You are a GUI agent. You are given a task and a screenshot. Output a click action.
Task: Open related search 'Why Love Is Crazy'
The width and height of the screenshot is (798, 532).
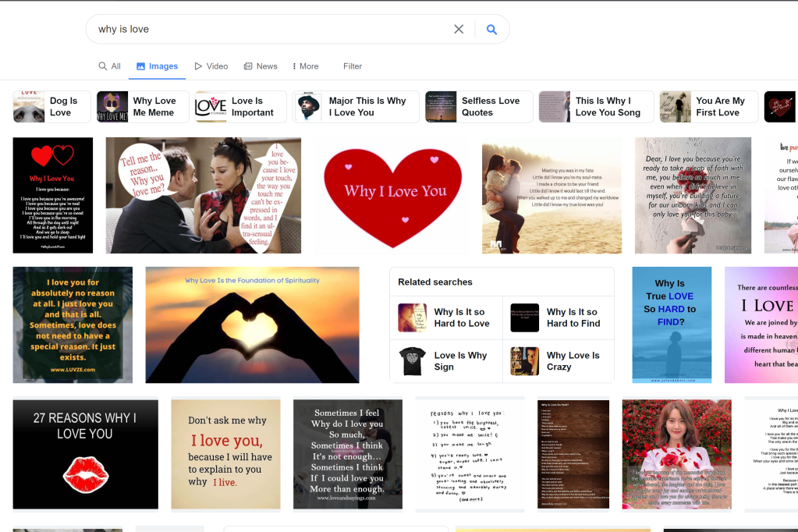[559, 361]
